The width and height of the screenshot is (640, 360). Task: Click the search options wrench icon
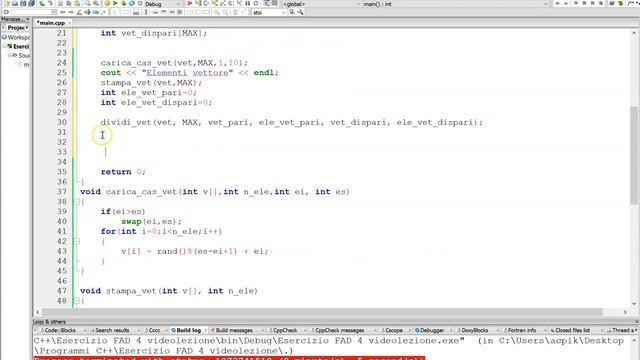click(300, 12)
